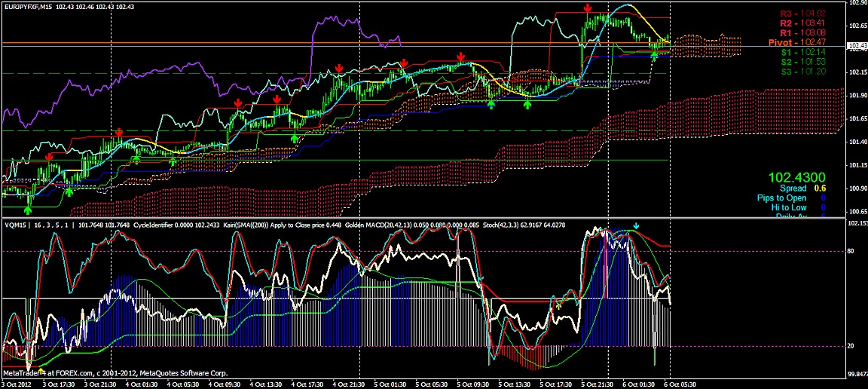Click the small yellow up arrow in the oscillator panel
The height and width of the screenshot is (389, 868).
click(558, 305)
